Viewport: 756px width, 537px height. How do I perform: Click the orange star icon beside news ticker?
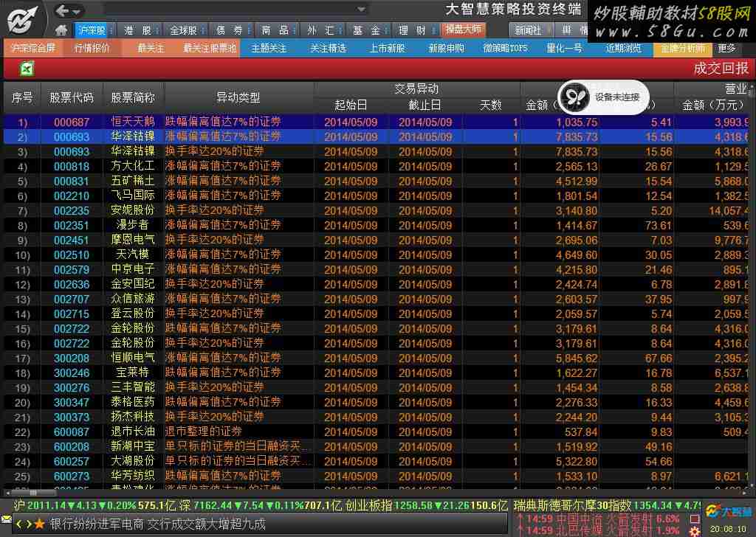[x=40, y=524]
